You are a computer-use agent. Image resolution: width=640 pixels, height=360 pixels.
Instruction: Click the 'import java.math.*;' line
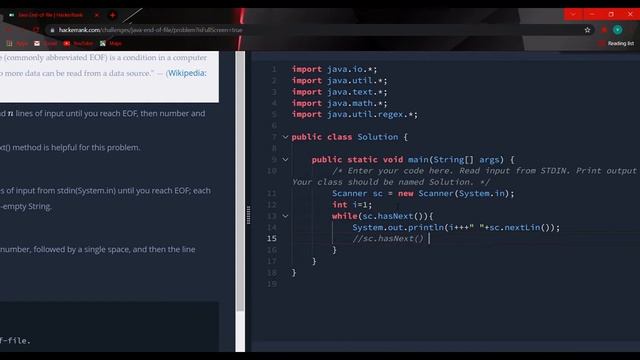tap(339, 103)
